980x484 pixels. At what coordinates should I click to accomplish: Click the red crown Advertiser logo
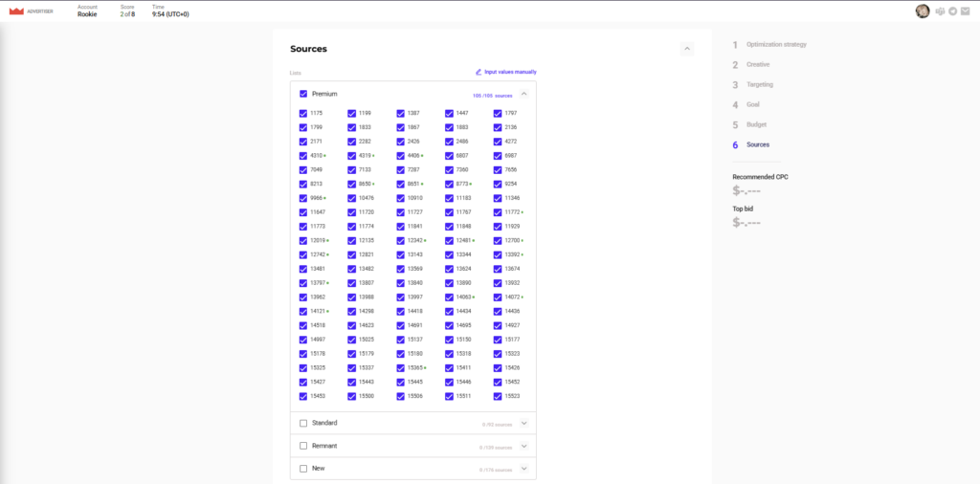15,11
